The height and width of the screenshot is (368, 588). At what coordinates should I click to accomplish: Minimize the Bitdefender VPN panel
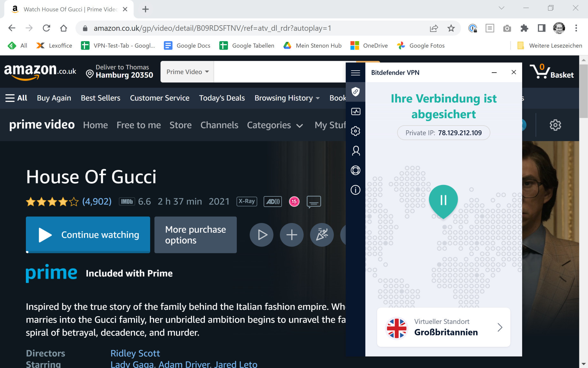tap(494, 73)
